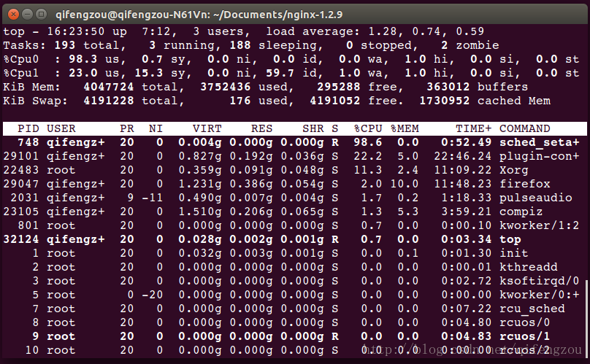590x364 pixels.
Task: Click the KiB Mem 4047724 total value
Action: [108, 87]
